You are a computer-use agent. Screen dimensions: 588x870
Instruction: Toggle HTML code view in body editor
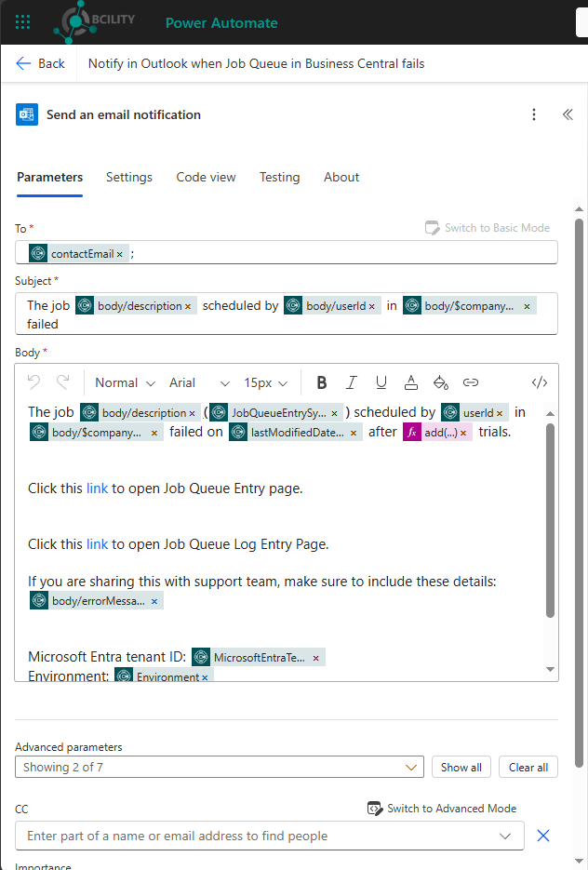tap(540, 382)
